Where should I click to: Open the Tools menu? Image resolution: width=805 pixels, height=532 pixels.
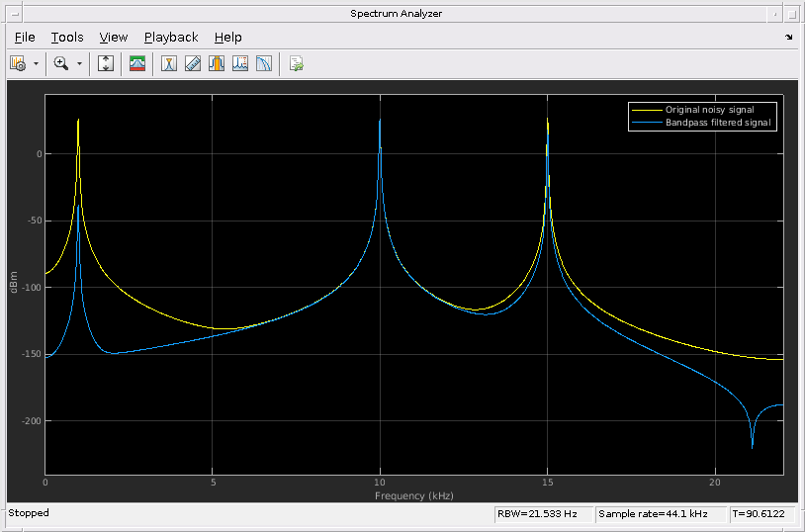tap(67, 38)
